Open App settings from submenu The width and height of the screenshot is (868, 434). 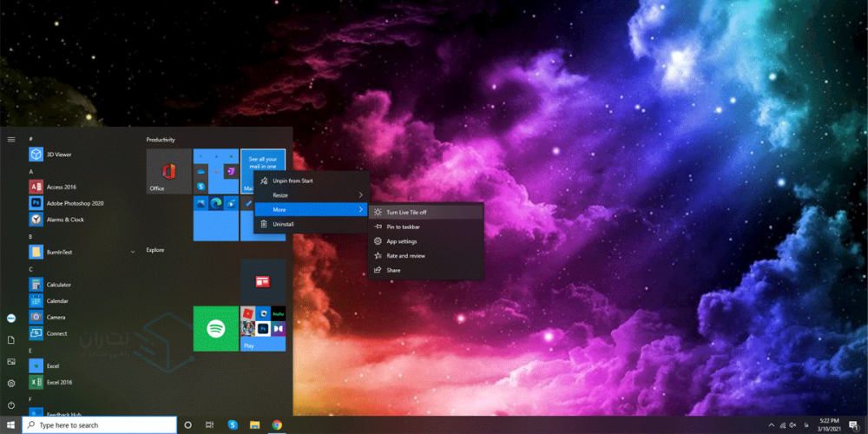(x=401, y=241)
